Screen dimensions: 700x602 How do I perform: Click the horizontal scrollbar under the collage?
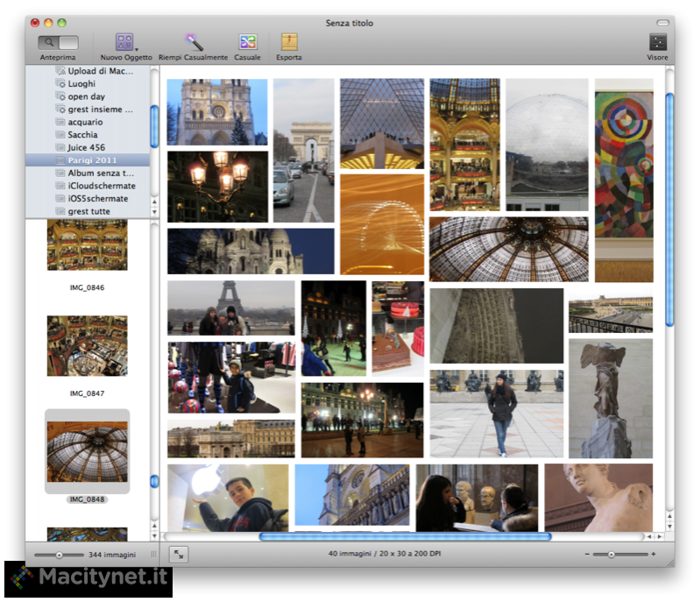[405, 536]
